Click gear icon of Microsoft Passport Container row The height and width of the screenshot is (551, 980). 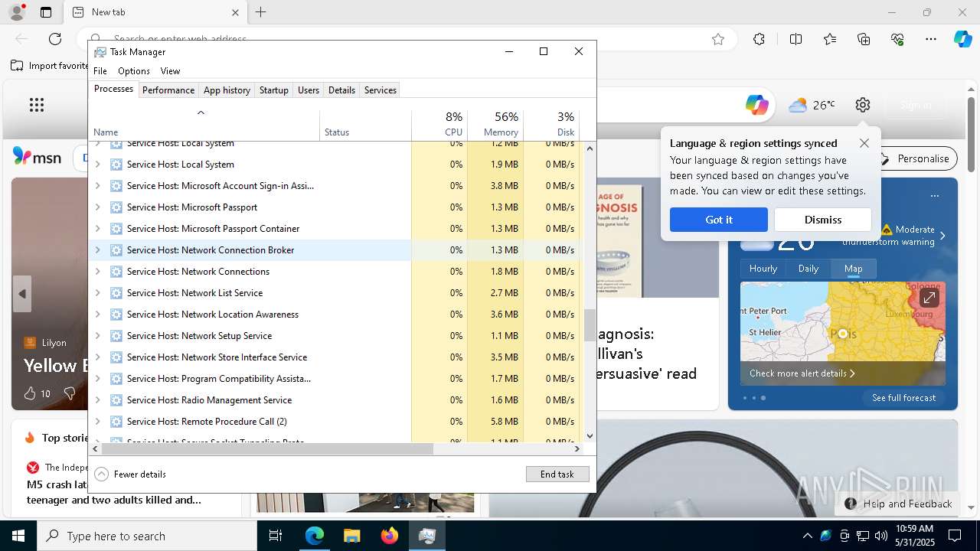(x=116, y=229)
